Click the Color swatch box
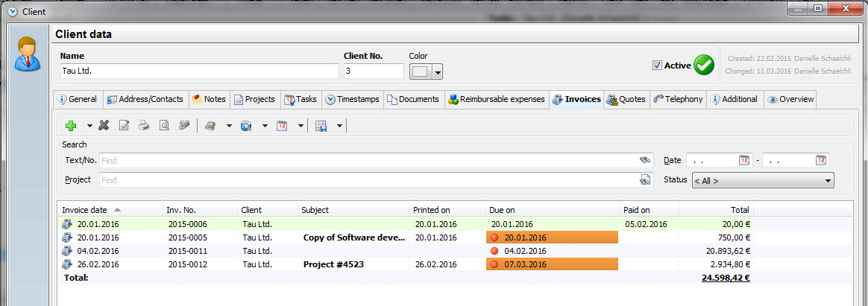 point(421,71)
